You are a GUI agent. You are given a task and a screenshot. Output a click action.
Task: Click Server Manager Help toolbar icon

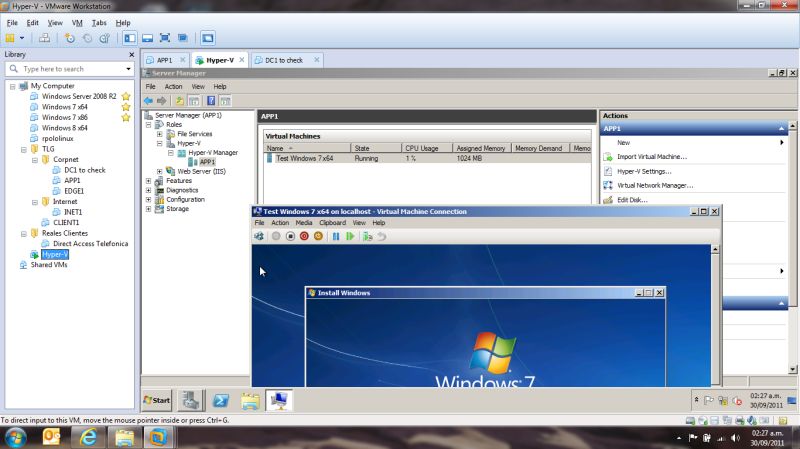point(211,101)
